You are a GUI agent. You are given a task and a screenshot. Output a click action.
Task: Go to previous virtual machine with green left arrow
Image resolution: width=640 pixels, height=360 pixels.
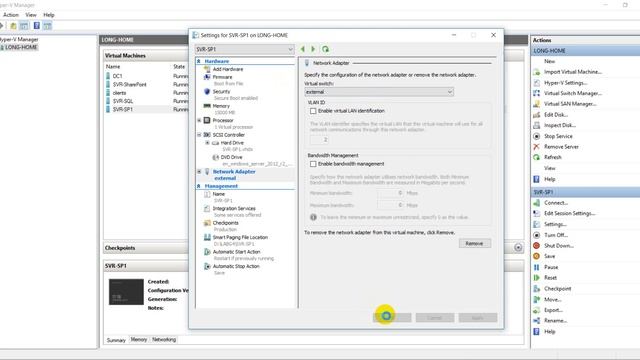302,49
